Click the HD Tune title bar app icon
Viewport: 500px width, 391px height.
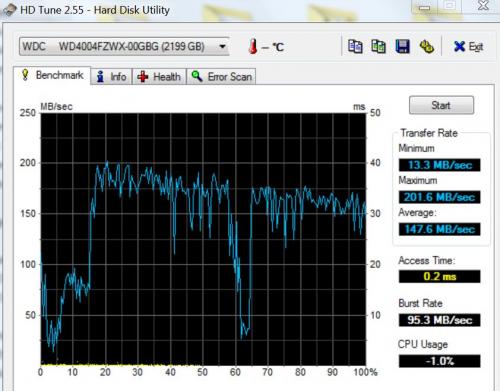[x=9, y=10]
